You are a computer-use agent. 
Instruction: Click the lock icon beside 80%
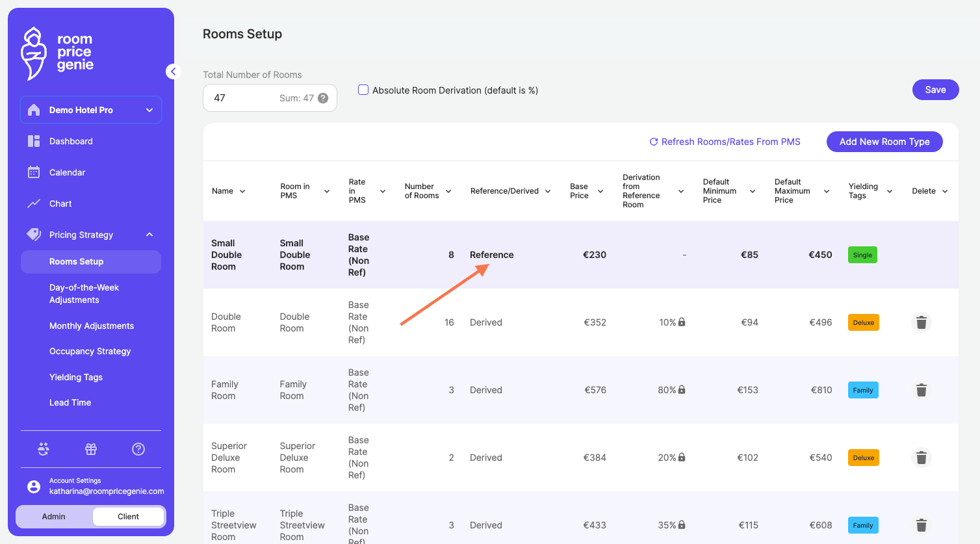[x=682, y=389]
